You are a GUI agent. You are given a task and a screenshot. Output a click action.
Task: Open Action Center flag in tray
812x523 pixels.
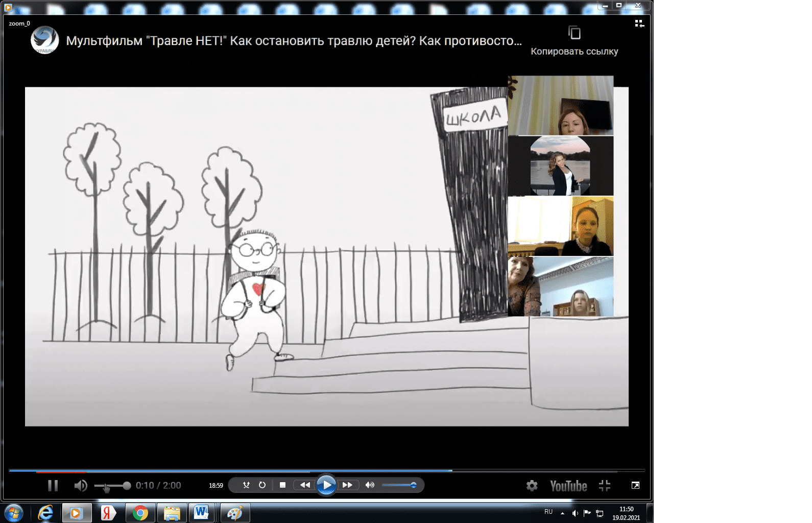[587, 513]
